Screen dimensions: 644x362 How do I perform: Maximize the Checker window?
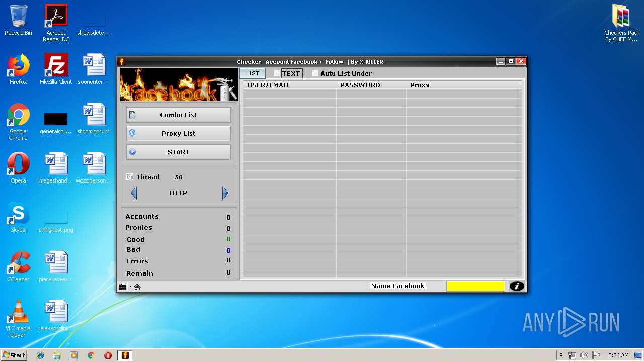point(511,61)
